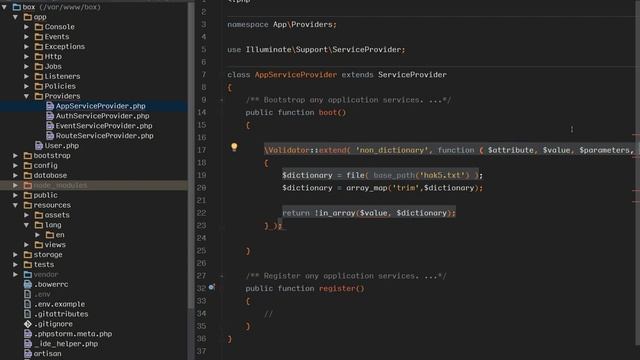Image resolution: width=640 pixels, height=360 pixels.
Task: Click the tests folder icon
Action: coord(28,264)
